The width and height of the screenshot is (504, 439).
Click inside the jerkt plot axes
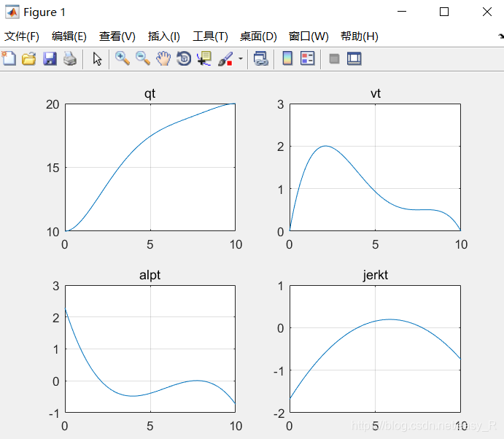375,349
